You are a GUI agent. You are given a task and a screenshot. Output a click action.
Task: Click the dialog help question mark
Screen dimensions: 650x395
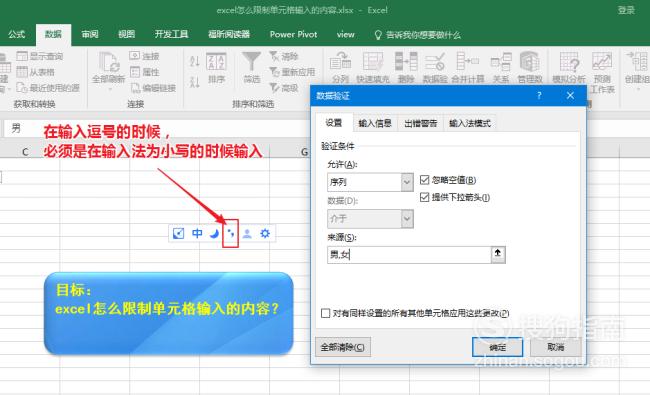tap(539, 95)
